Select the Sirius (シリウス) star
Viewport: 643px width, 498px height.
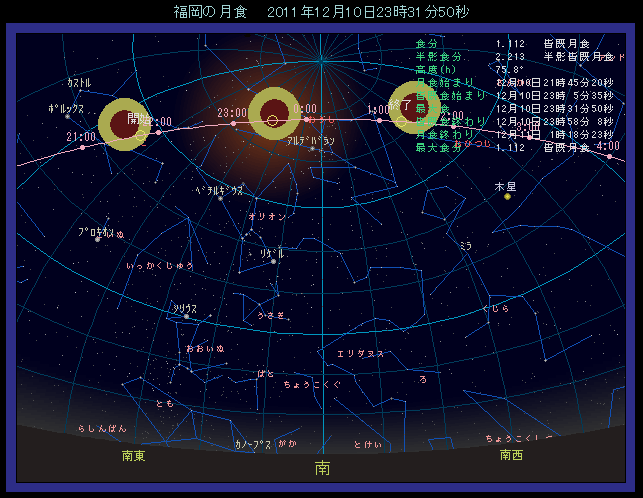click(186, 317)
